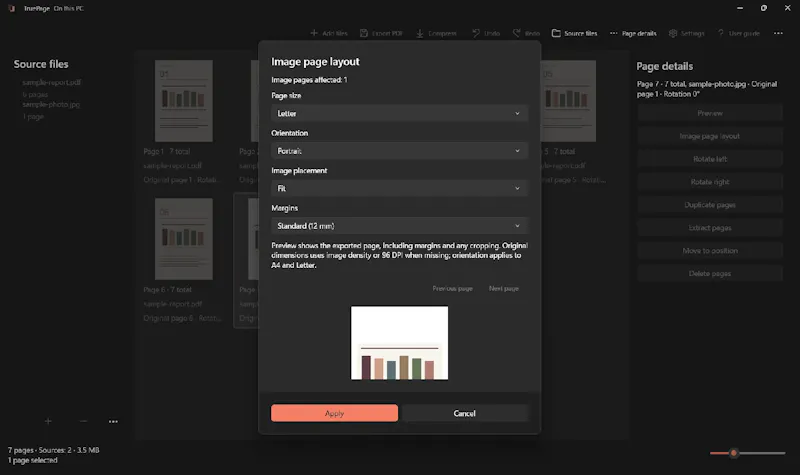Select the Export PDF toolbar label
800x475 pixels.
tap(387, 34)
